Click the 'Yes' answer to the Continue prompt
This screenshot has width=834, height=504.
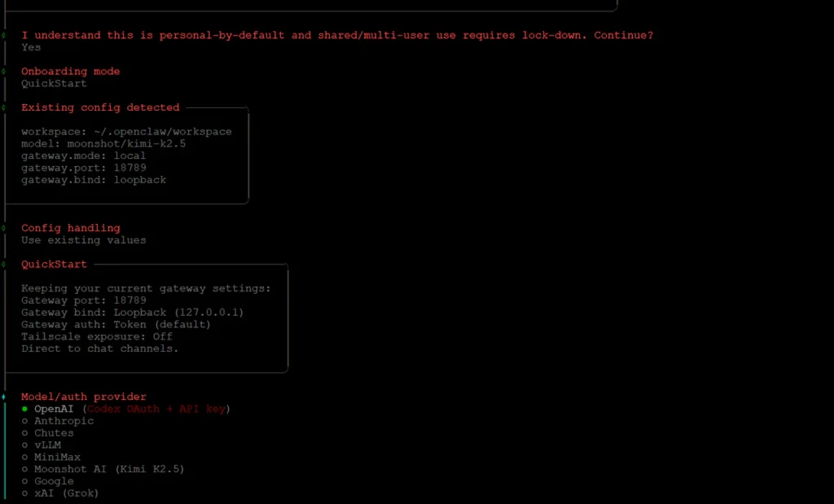tap(31, 47)
